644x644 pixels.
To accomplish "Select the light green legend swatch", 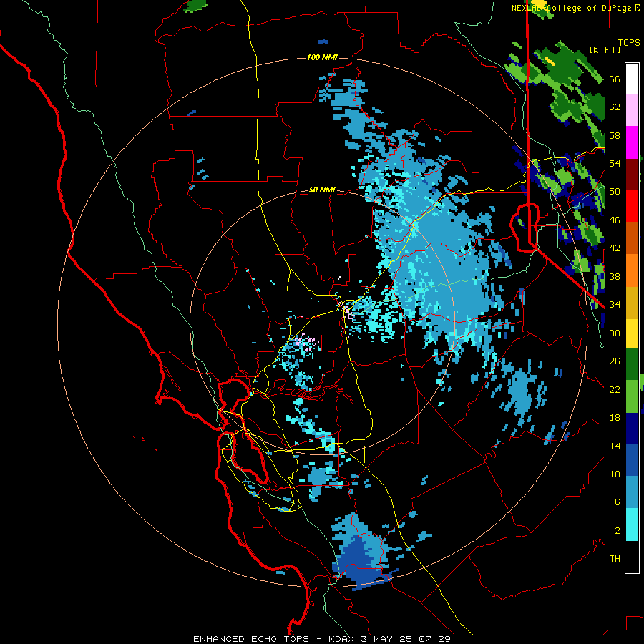I will [x=632, y=396].
